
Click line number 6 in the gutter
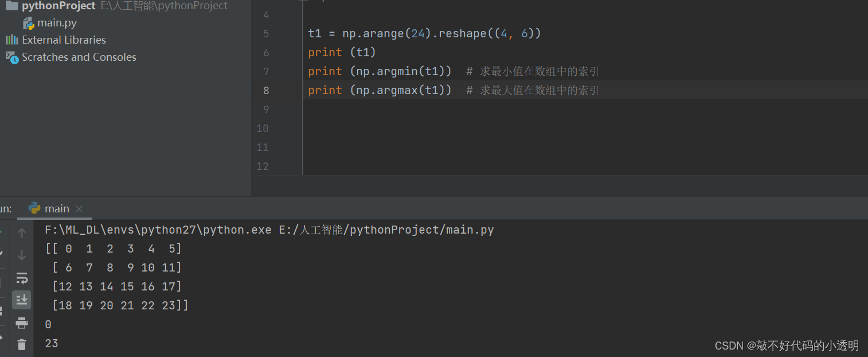click(x=265, y=53)
